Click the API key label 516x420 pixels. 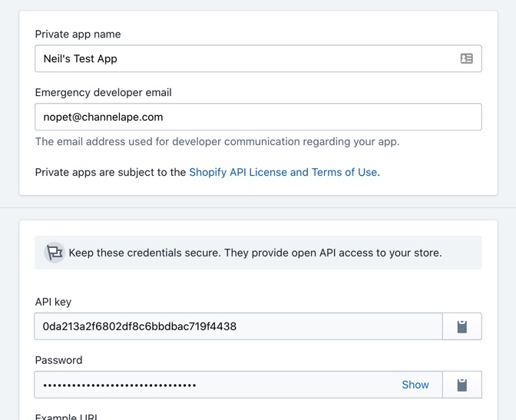[53, 302]
